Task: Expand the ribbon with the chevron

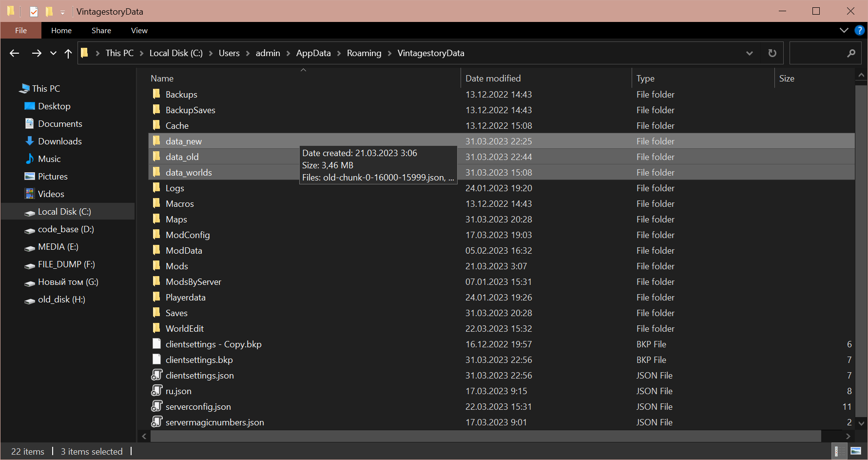Action: tap(844, 30)
